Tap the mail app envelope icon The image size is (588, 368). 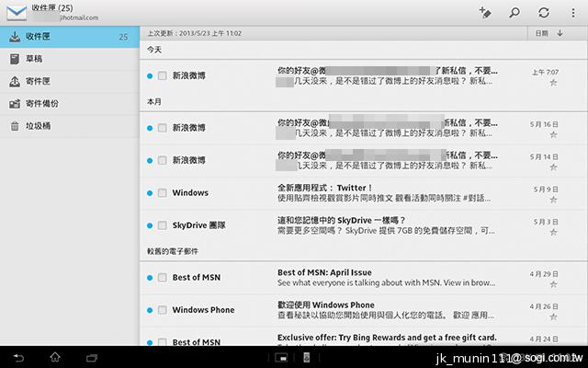tap(17, 13)
